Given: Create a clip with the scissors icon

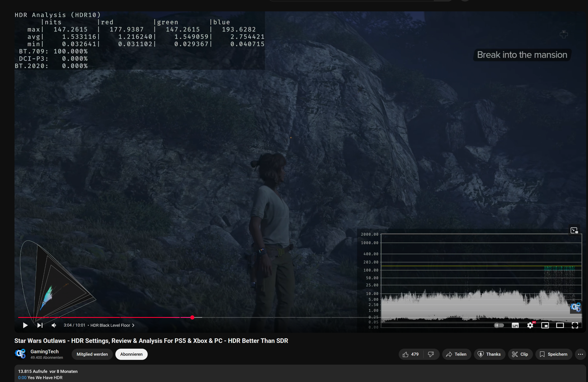Looking at the screenshot, I should click(520, 354).
